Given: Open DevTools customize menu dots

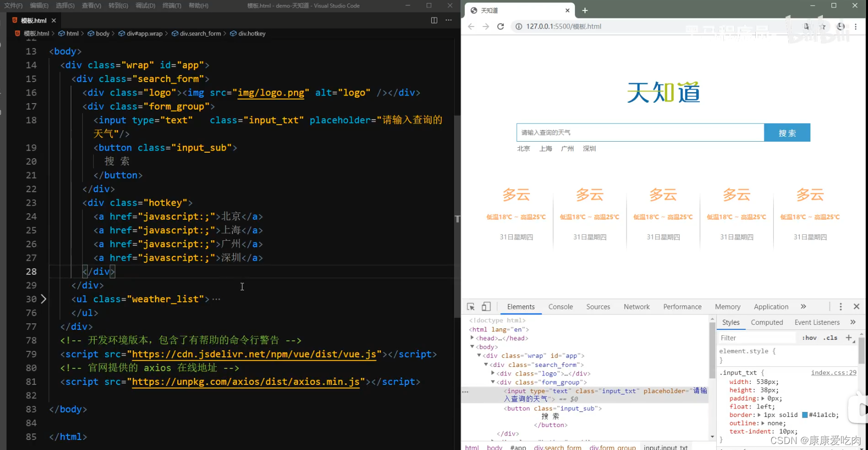Looking at the screenshot, I should pyautogui.click(x=840, y=306).
